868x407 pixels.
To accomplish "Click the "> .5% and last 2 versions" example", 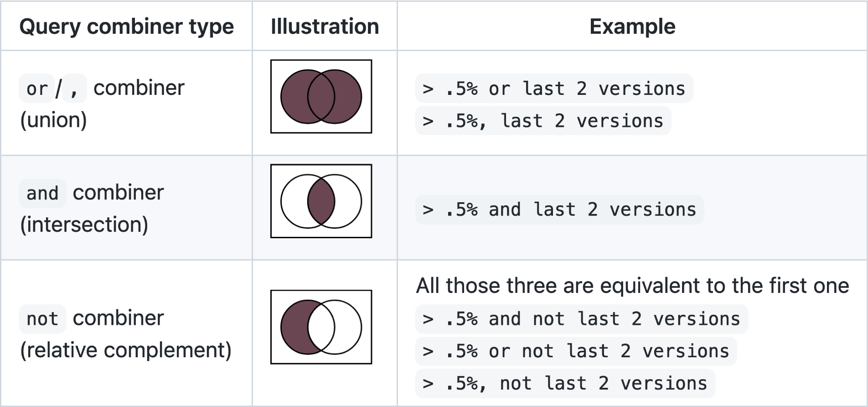I will 559,209.
